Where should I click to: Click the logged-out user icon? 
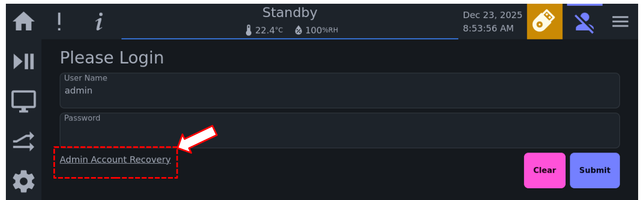tap(585, 22)
